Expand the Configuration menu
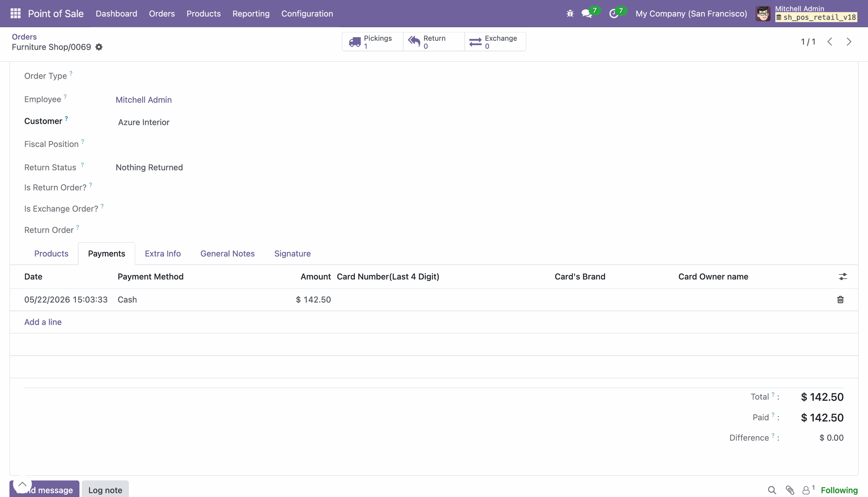This screenshot has width=868, height=497. click(x=307, y=14)
